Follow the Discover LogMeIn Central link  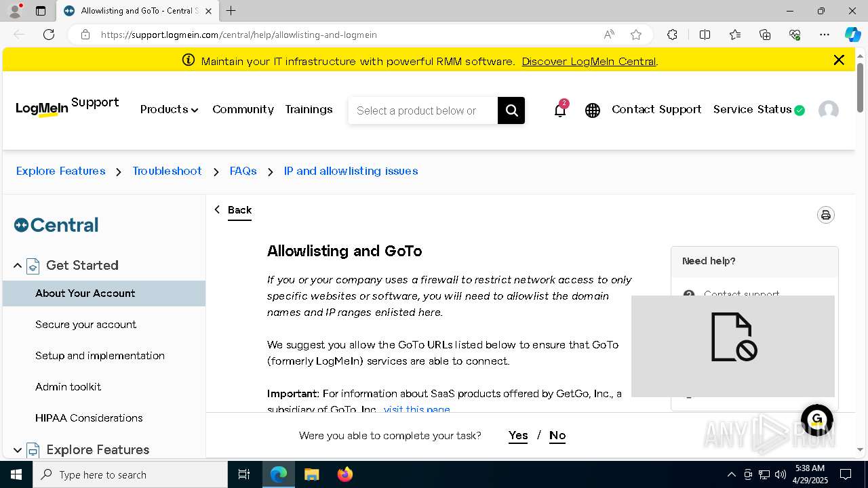[589, 61]
